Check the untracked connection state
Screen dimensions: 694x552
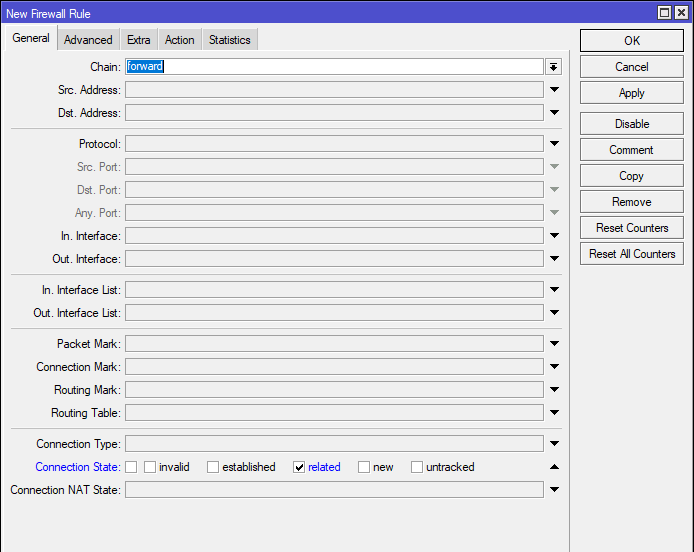(417, 467)
